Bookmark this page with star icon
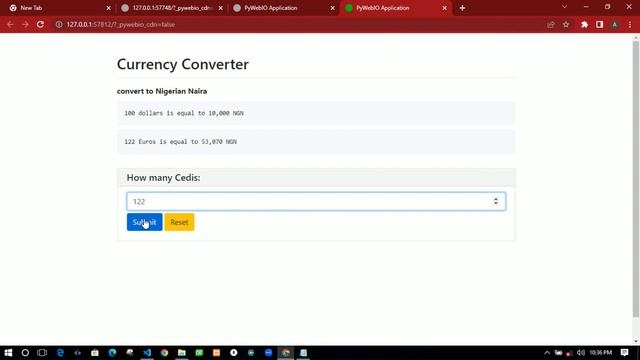Image resolution: width=640 pixels, height=360 pixels. [x=566, y=24]
